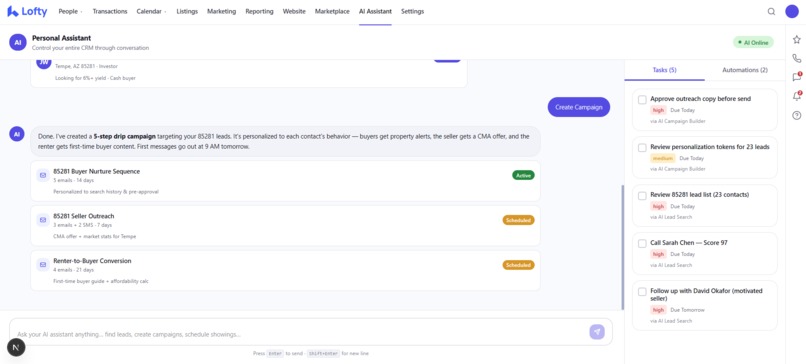
Task: Open the Listings menu
Action: tap(187, 11)
